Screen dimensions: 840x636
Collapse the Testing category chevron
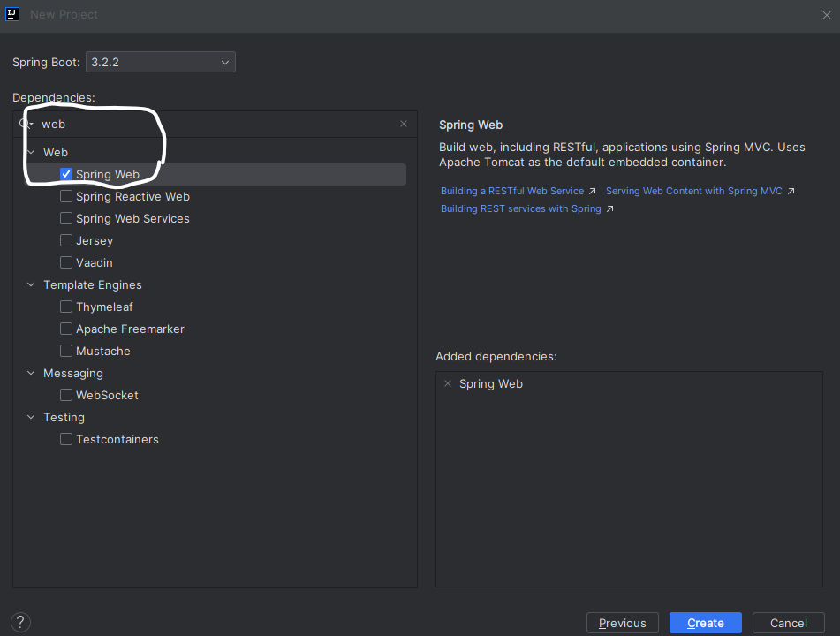point(31,417)
